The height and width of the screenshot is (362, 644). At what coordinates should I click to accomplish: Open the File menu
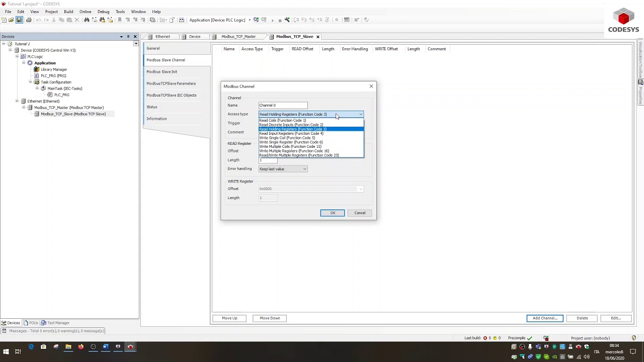tap(8, 12)
